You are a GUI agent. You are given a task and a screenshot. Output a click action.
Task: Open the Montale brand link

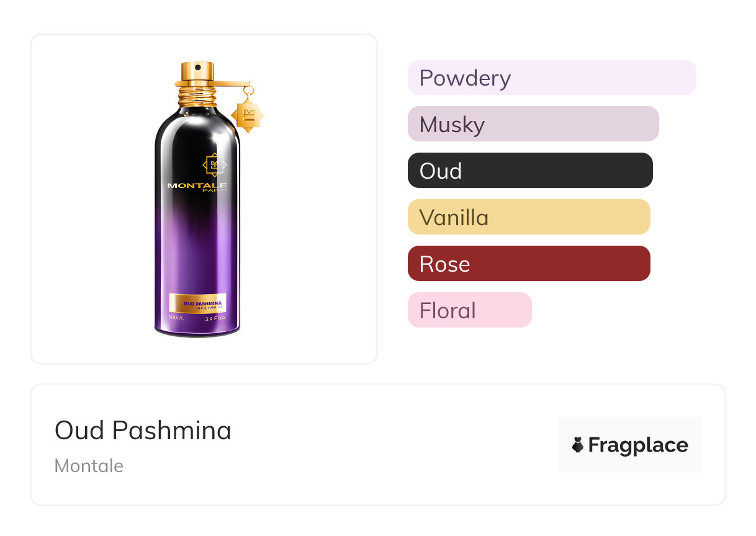[x=89, y=466]
